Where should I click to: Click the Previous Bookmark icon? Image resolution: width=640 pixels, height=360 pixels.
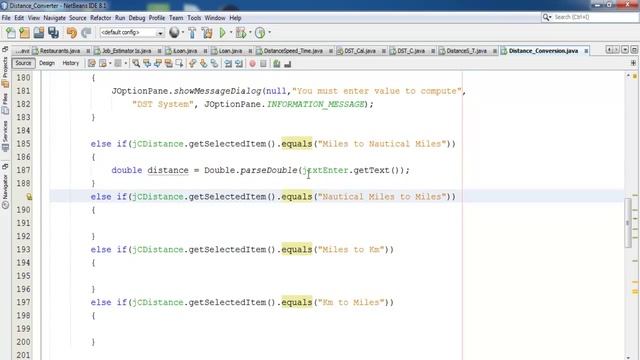pyautogui.click(x=193, y=63)
